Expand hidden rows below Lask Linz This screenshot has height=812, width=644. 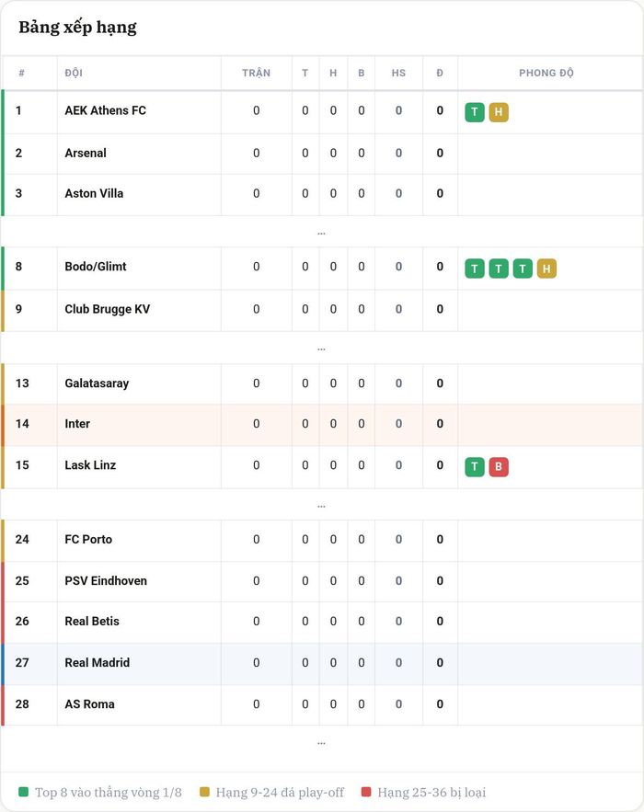tap(321, 506)
